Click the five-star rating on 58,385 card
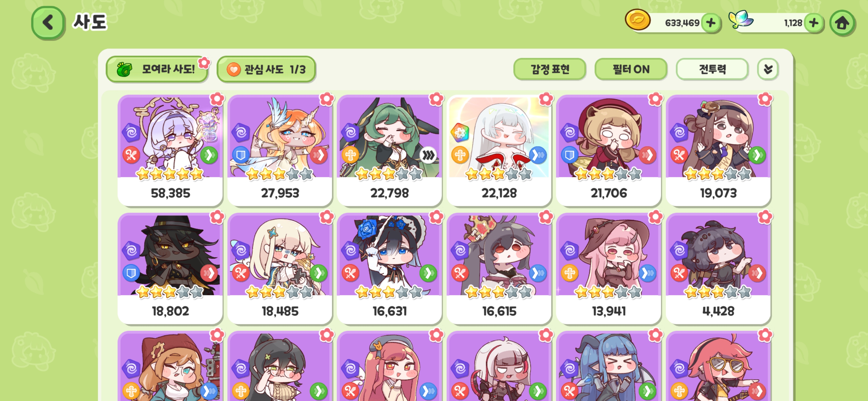Screen dimensions: 868x401 [169, 174]
